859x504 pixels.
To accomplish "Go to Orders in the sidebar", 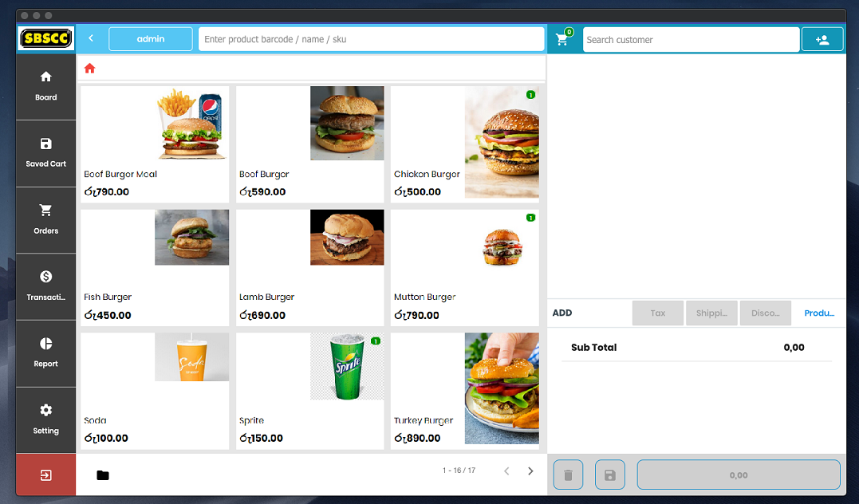I will (45, 219).
